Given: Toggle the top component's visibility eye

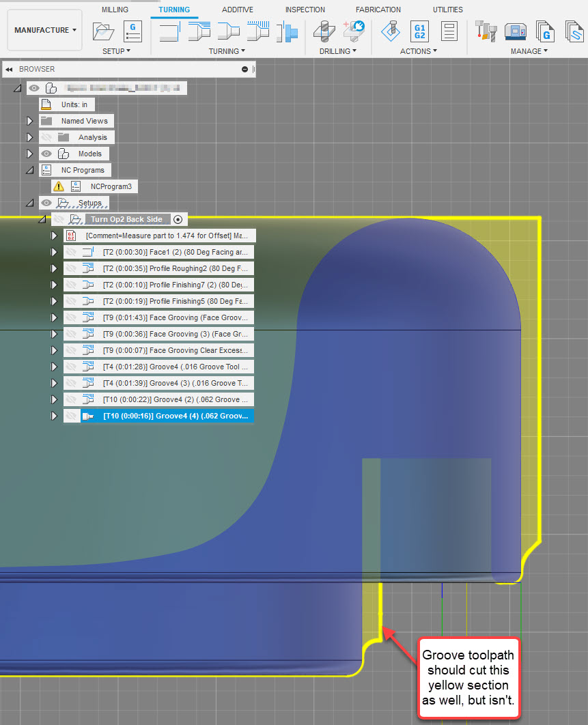Looking at the screenshot, I should [x=33, y=88].
